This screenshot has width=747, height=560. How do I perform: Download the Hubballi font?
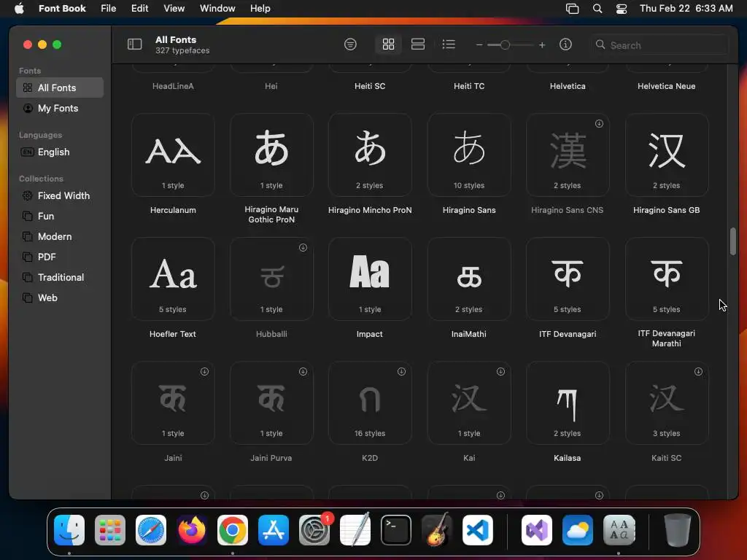tap(303, 248)
